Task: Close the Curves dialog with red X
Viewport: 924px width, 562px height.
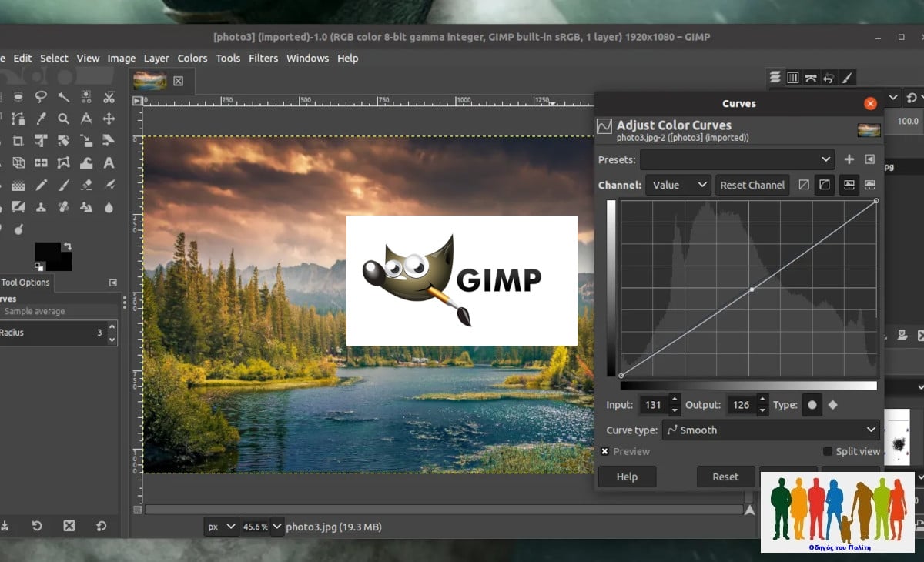Action: pyautogui.click(x=870, y=103)
